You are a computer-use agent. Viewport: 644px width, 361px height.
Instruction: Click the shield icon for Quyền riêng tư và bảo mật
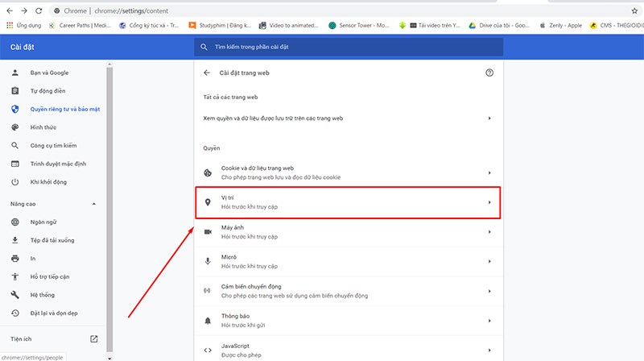click(14, 109)
